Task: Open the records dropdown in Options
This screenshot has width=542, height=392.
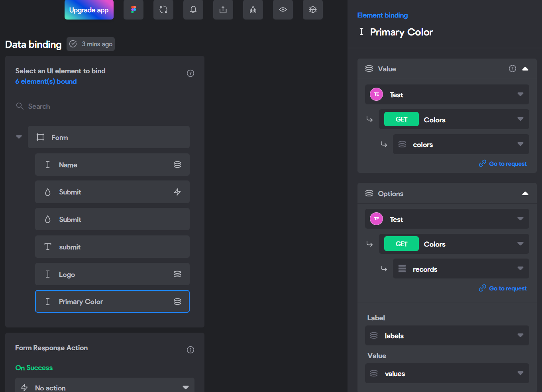Action: click(461, 269)
